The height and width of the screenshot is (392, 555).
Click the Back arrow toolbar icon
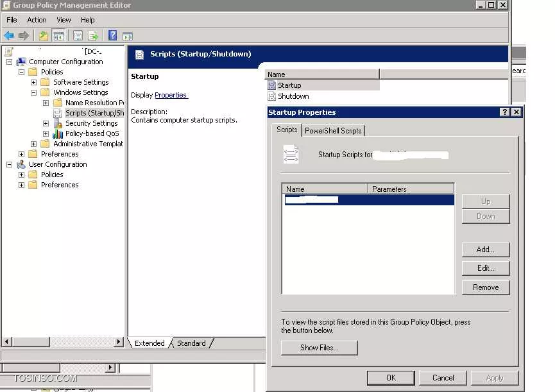[x=9, y=36]
